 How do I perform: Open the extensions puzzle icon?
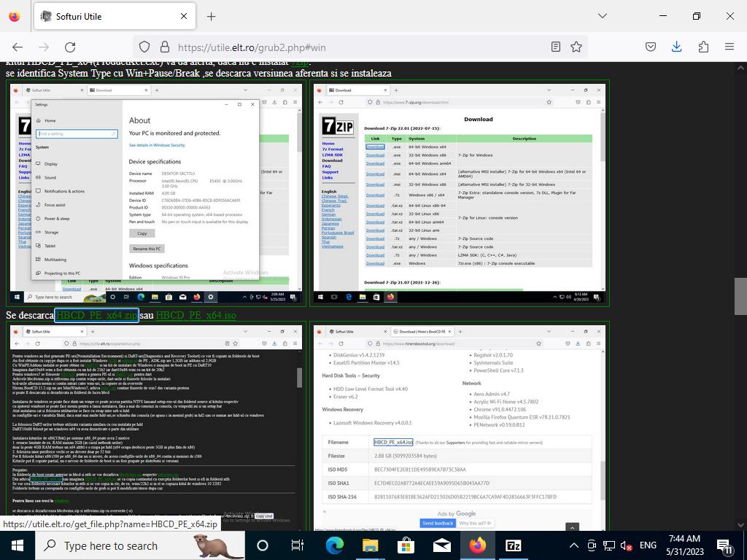tap(703, 47)
